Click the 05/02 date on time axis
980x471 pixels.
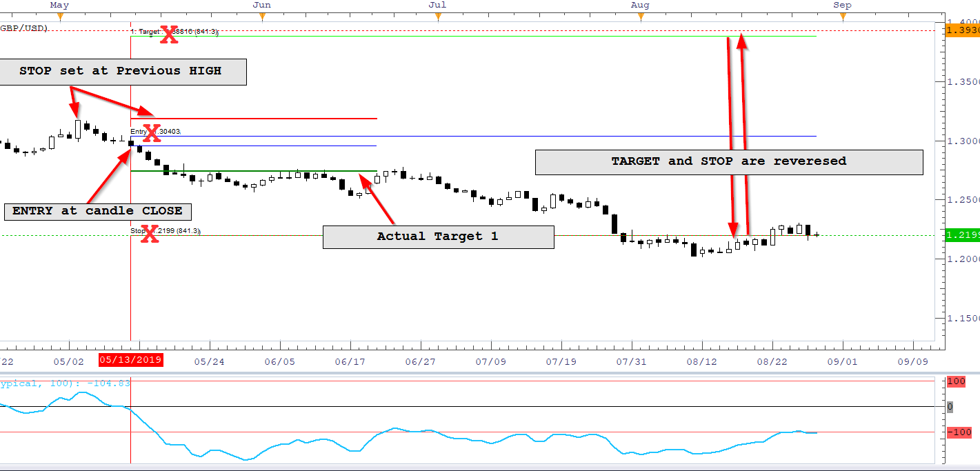click(x=69, y=361)
